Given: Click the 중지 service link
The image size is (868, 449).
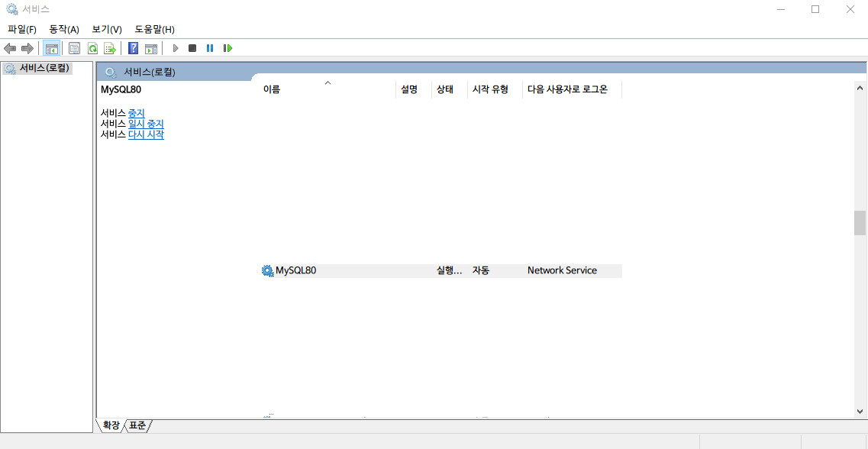Looking at the screenshot, I should click(136, 114).
